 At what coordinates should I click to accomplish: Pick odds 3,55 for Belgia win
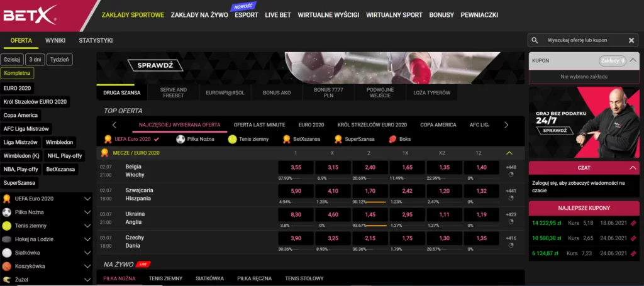pos(296,167)
